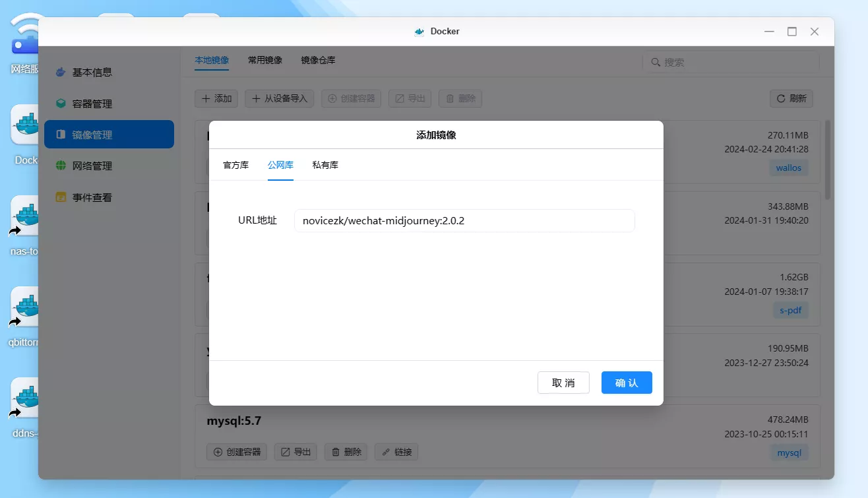Click the Docker whale icon in title bar
The image size is (868, 498).
pos(419,32)
